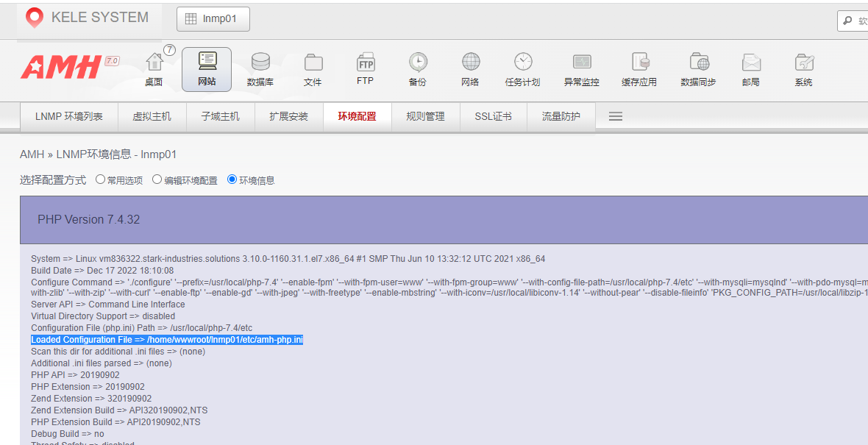
Task: Click the Configure Command line
Action: [x=449, y=288]
